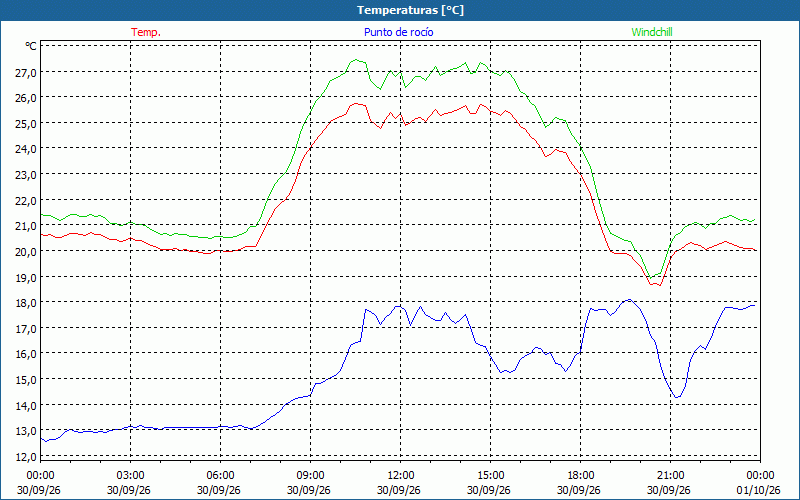Click the 13,0 y-axis value
The height and width of the screenshot is (500, 800).
coord(26,431)
